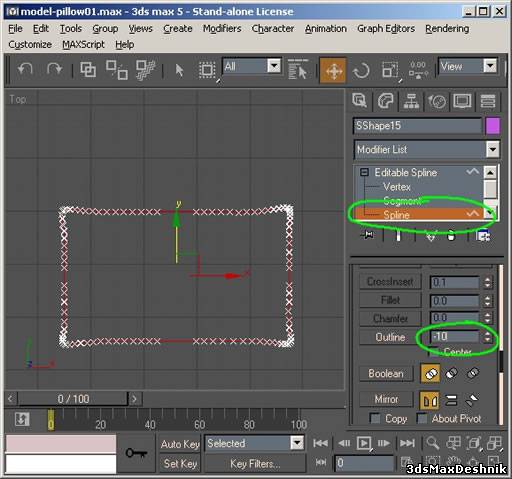
Task: Click the Select by Name icon
Action: 298,70
